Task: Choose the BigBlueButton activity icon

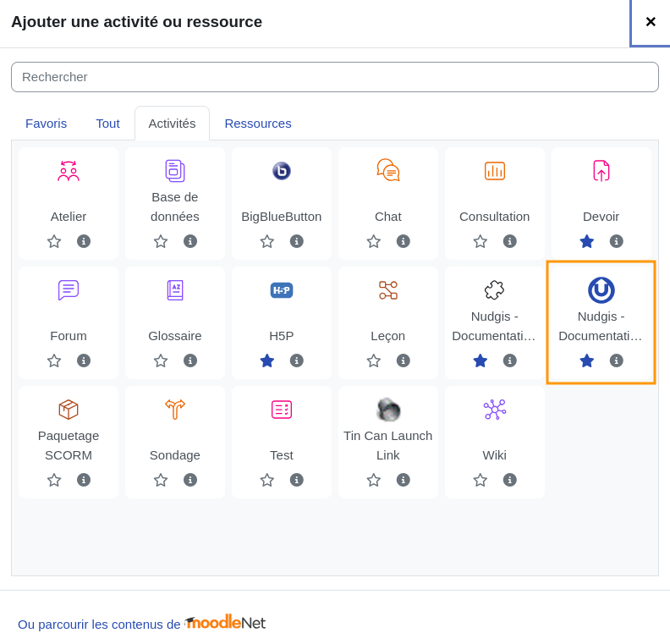Action: (x=282, y=171)
